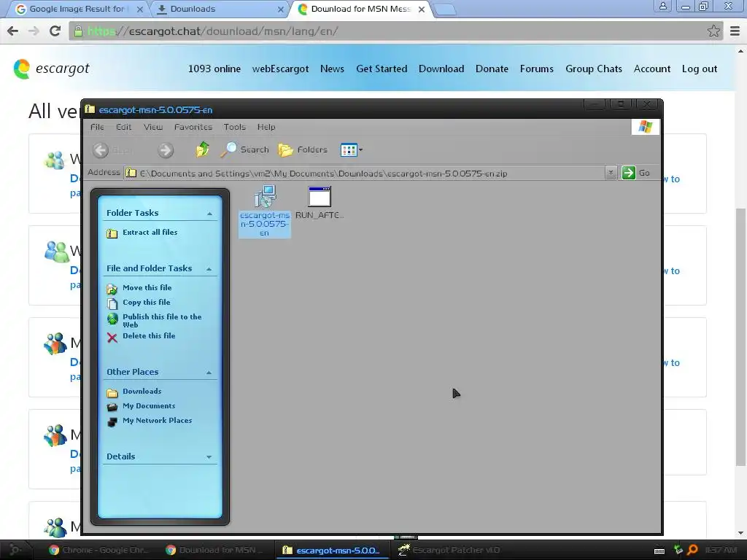
Task: Click Log out on escargot site
Action: point(700,69)
